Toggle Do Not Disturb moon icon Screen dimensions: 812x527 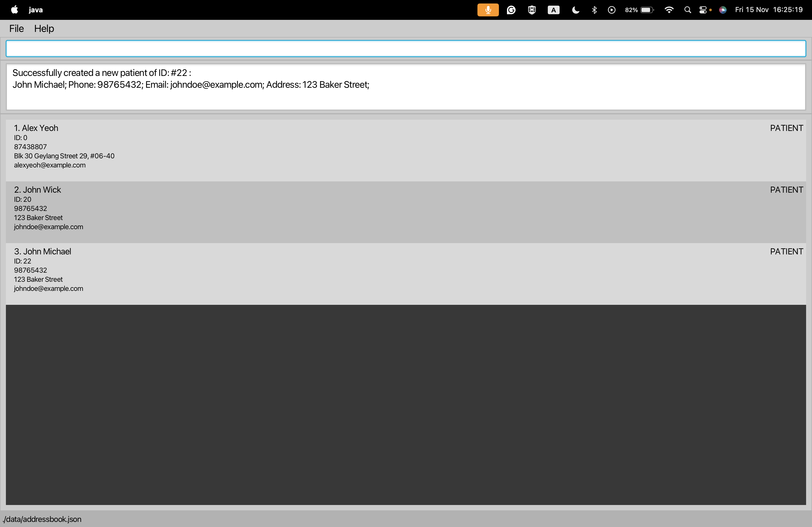pyautogui.click(x=575, y=10)
